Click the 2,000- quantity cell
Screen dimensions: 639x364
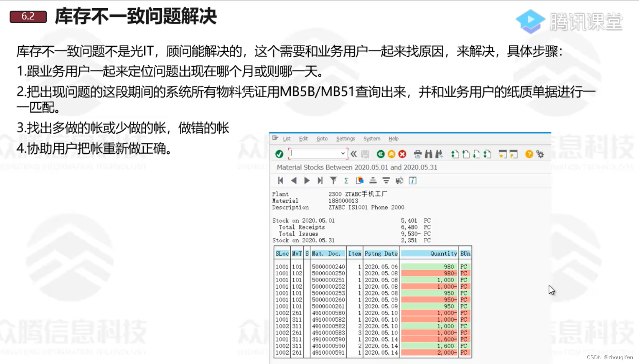(429, 353)
